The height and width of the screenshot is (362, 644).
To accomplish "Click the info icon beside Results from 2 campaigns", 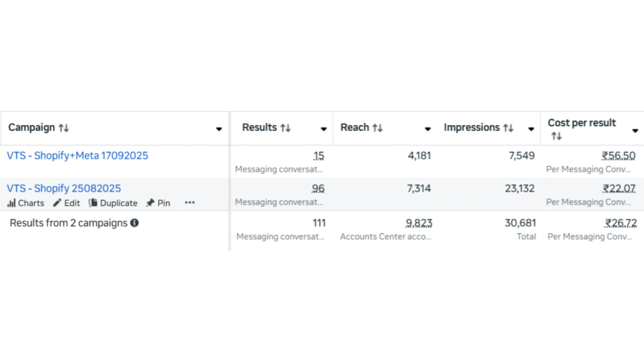I will coord(135,222).
